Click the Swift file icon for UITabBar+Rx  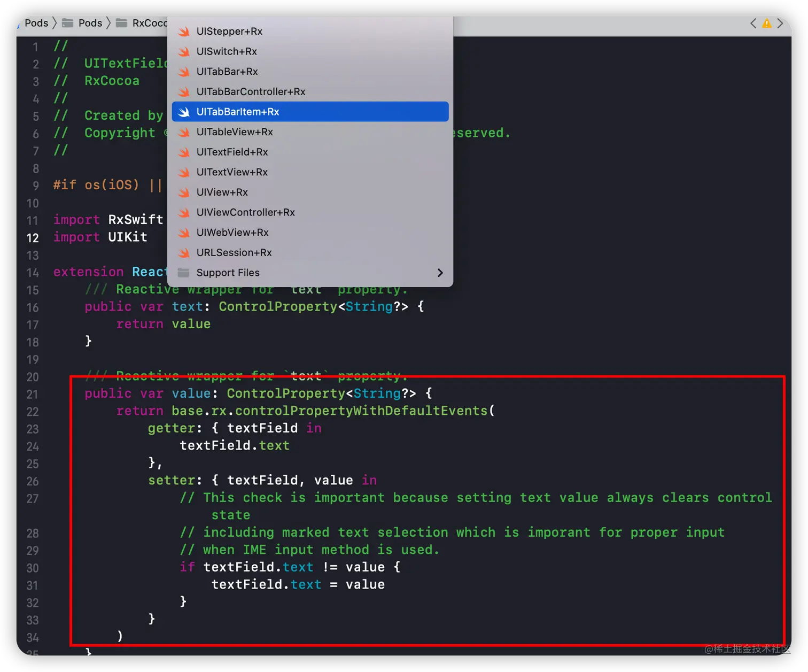(184, 72)
